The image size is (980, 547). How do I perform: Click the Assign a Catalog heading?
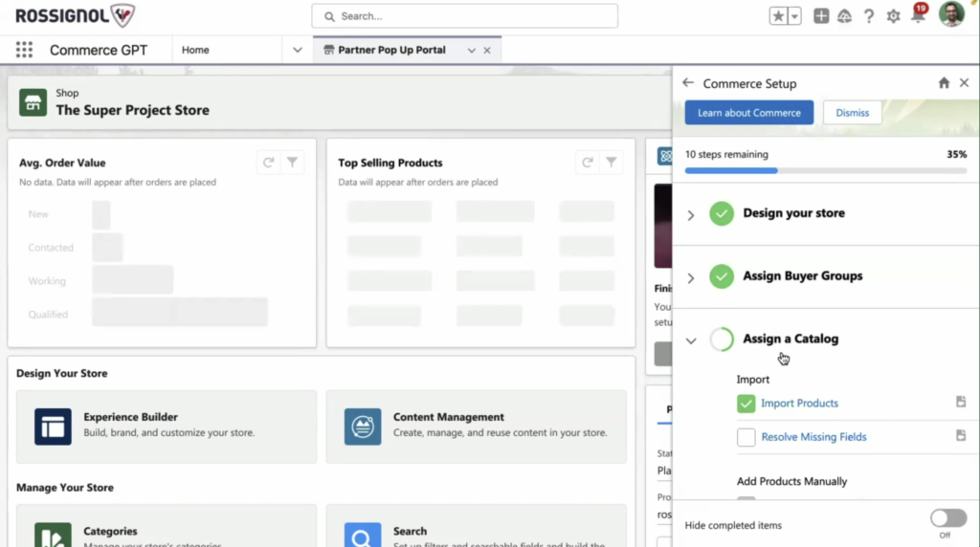point(791,339)
